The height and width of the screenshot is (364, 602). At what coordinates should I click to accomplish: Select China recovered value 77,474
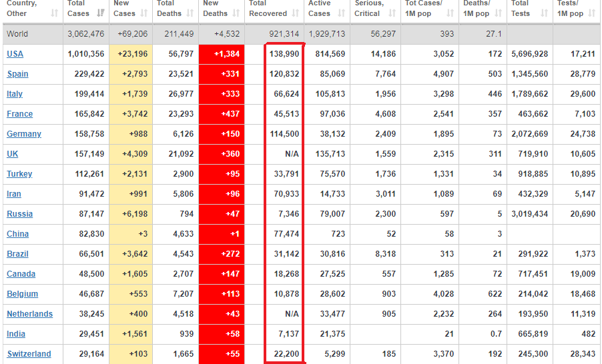pyautogui.click(x=286, y=233)
